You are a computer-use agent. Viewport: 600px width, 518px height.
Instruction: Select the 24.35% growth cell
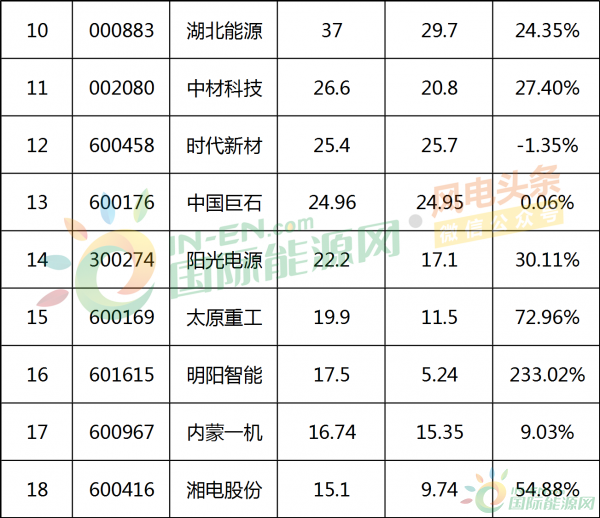(547, 31)
